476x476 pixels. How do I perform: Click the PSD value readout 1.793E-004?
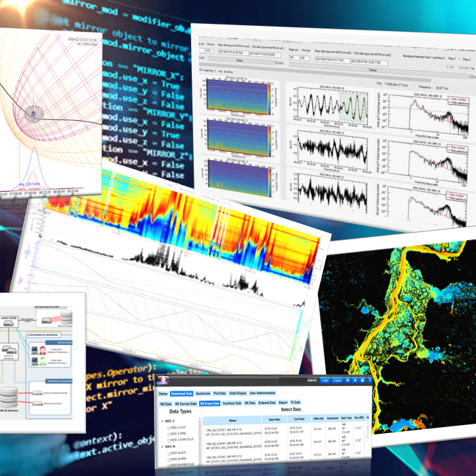click(391, 85)
